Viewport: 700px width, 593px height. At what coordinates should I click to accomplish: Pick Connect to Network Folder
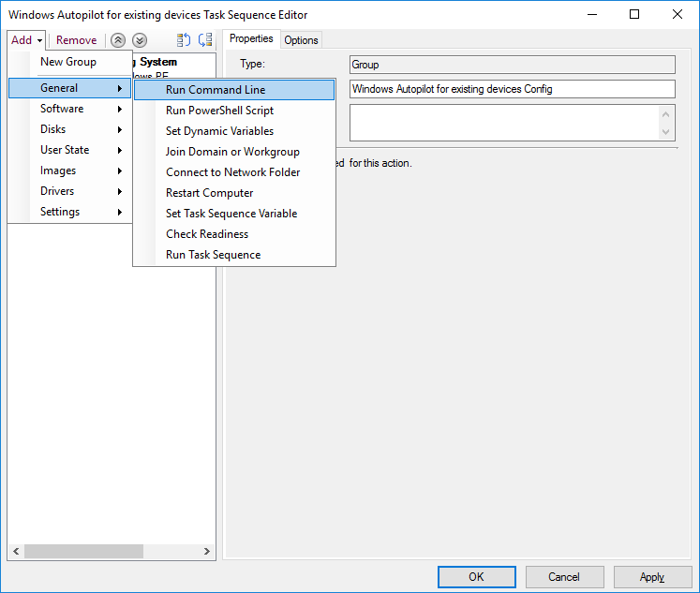[x=234, y=172]
